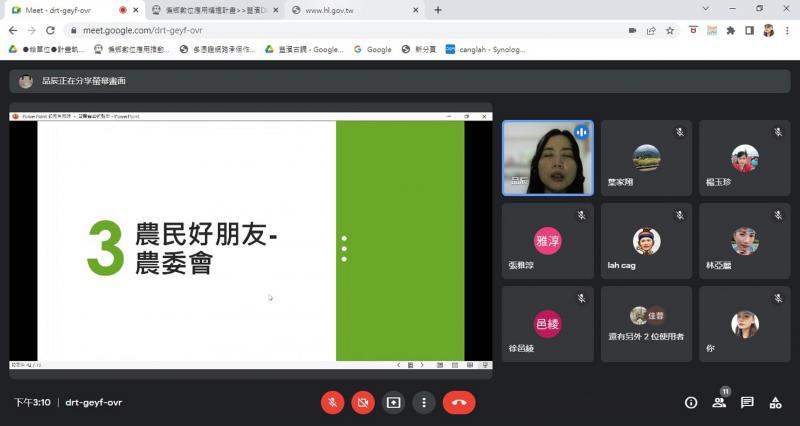Open the chat panel icon
800x426 pixels.
click(x=747, y=403)
